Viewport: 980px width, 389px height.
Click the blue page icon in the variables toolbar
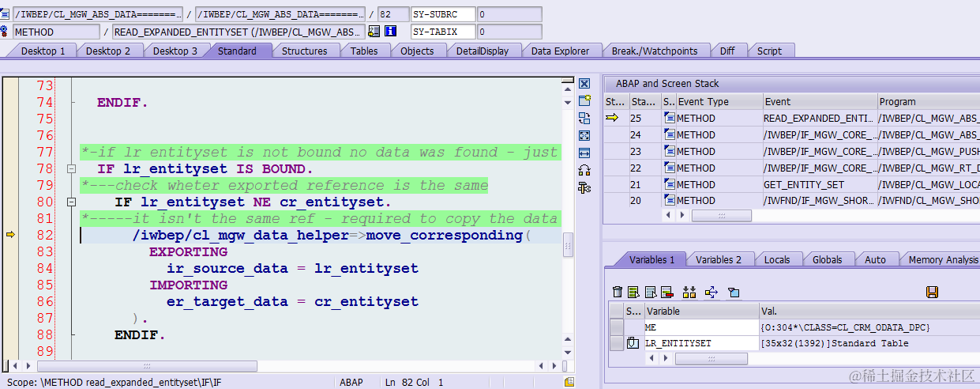(x=734, y=293)
